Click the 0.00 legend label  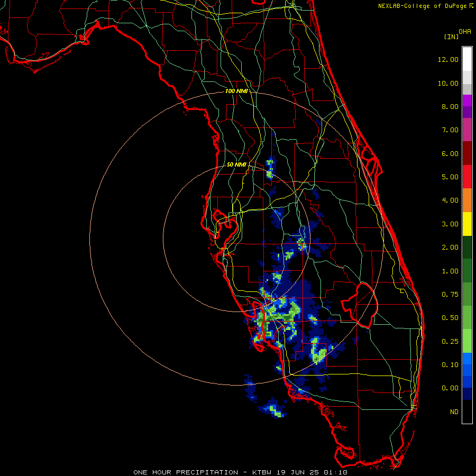tap(450, 388)
